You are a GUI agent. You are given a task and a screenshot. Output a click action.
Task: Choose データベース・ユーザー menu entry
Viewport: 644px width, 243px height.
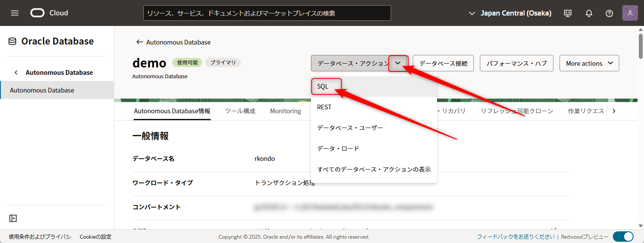pyautogui.click(x=374, y=128)
